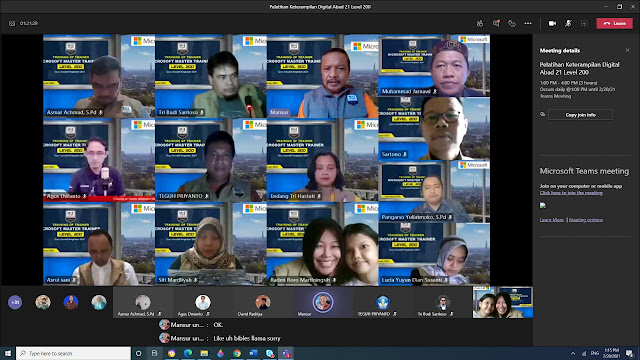Close the Meeting details panel
Viewport: 640px width, 360px height.
pos(627,50)
